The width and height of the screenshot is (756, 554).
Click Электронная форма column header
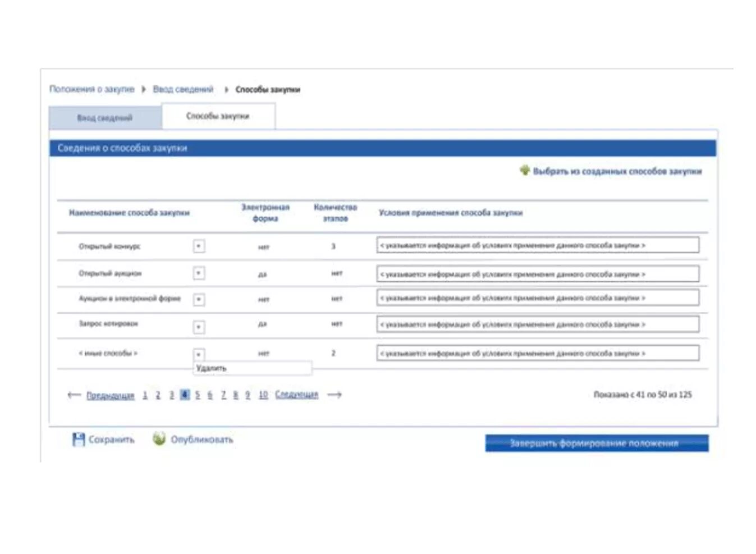(x=265, y=213)
